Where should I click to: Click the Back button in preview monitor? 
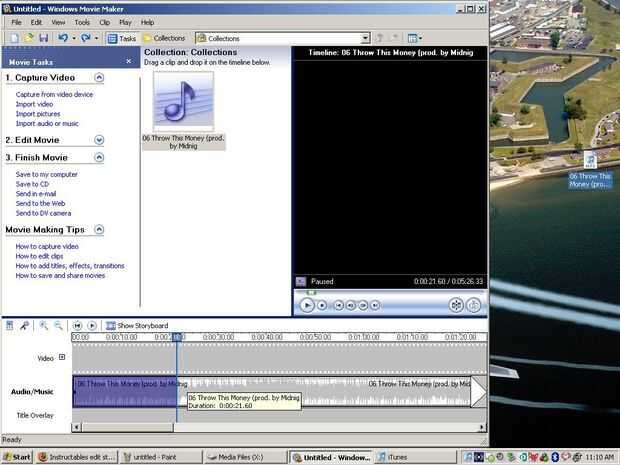click(338, 305)
